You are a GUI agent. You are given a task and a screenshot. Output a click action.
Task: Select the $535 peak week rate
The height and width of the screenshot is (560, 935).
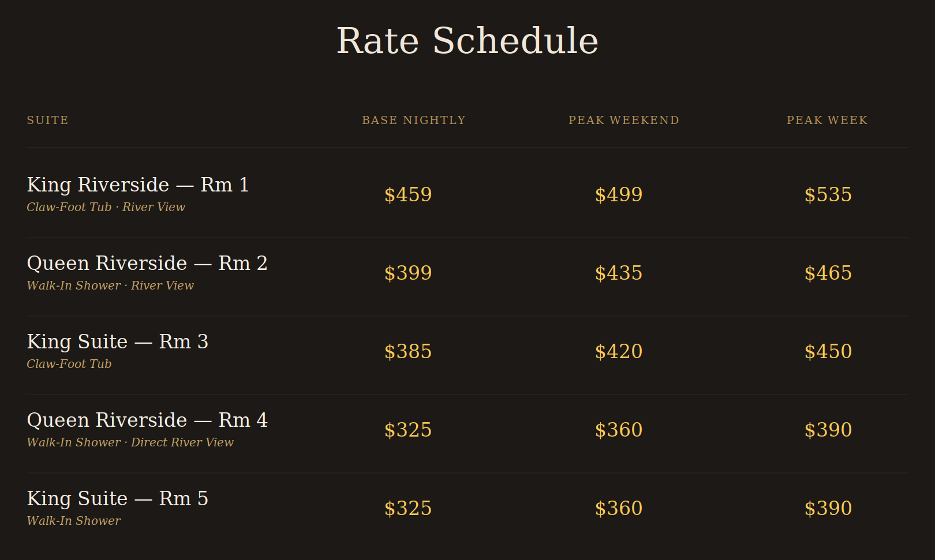point(828,194)
